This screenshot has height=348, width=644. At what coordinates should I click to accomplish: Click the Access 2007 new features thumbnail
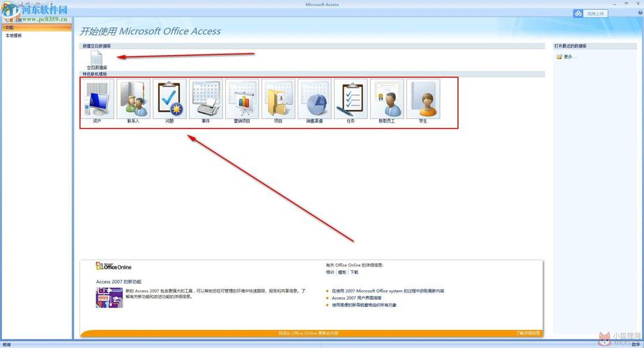pos(109,297)
